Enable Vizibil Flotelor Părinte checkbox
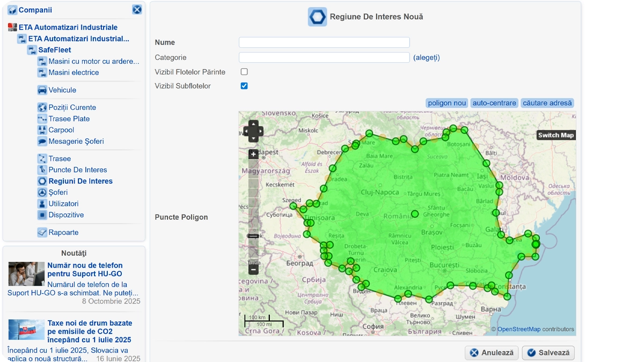Screen dimensions: 644x362 [x=244, y=72]
